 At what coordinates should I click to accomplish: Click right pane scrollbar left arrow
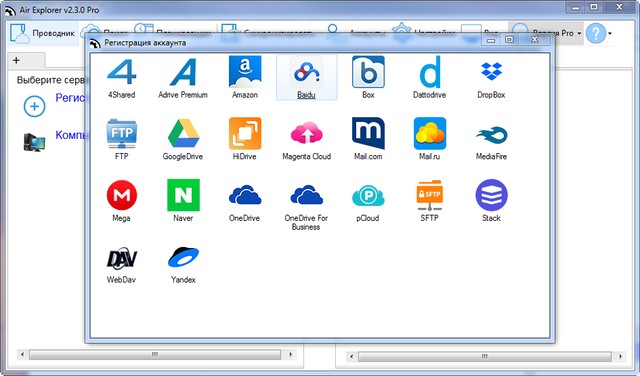(351, 356)
